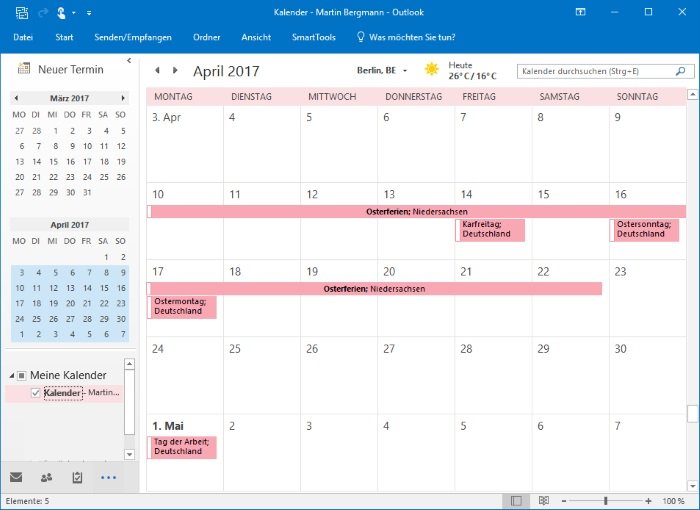Click the zoom in plus button

tap(648, 501)
